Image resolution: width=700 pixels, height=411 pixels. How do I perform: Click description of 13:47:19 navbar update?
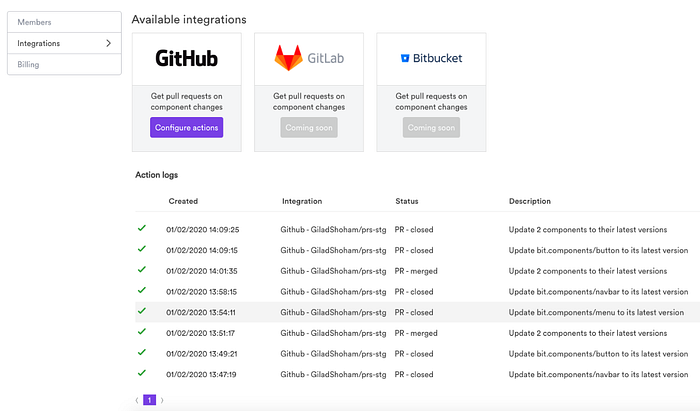click(598, 374)
